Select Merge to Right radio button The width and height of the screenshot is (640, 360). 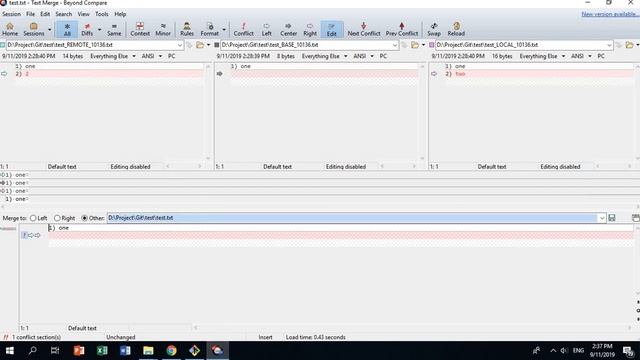point(57,218)
